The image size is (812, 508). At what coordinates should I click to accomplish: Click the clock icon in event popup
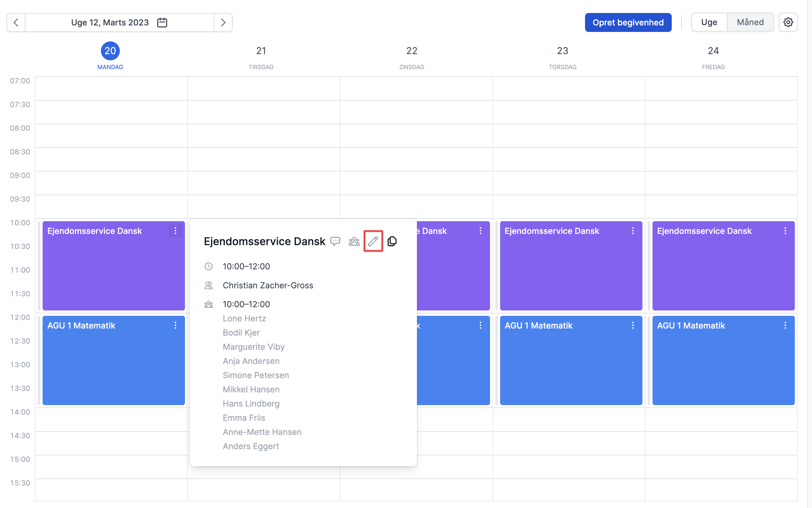pyautogui.click(x=208, y=266)
